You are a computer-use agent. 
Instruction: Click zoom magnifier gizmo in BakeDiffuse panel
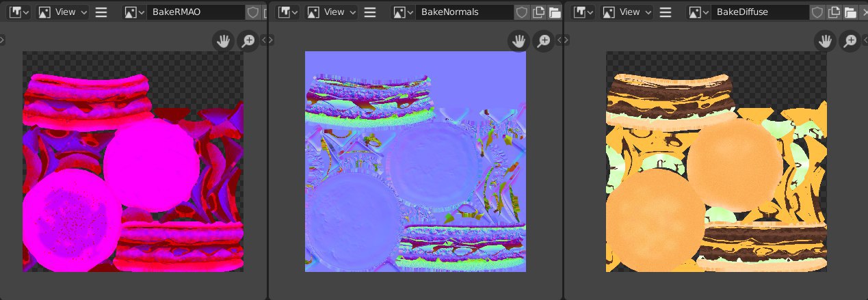[x=850, y=41]
